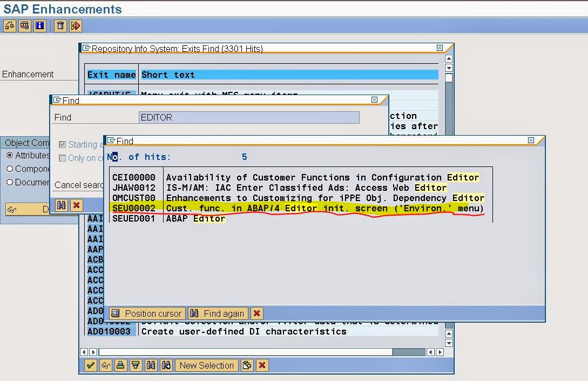Click the table control toolbar icon
Screen dimensions: 588x381
point(24,25)
